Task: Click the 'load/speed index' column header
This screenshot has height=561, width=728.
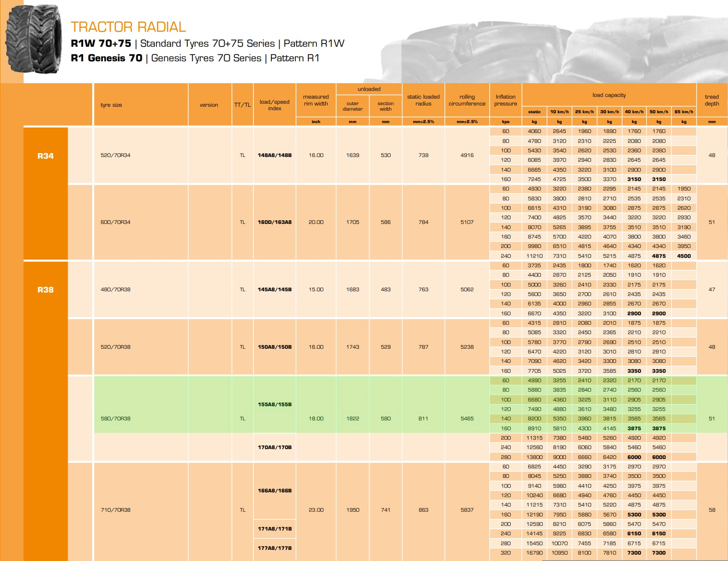Action: coord(274,105)
